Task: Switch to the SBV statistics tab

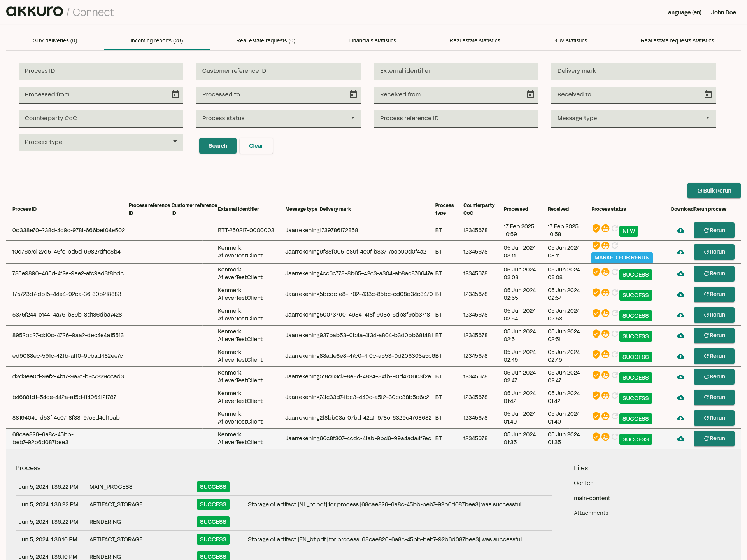Action: coord(570,40)
